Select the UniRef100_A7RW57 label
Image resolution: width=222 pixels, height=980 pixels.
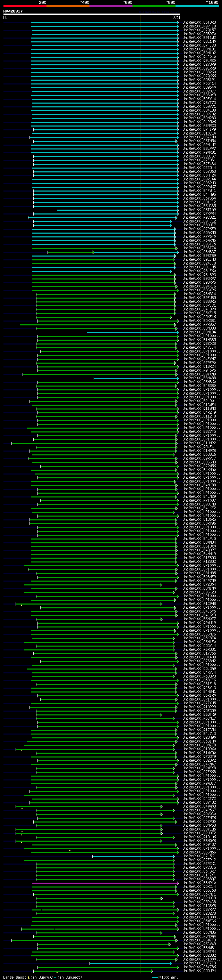click(199, 324)
